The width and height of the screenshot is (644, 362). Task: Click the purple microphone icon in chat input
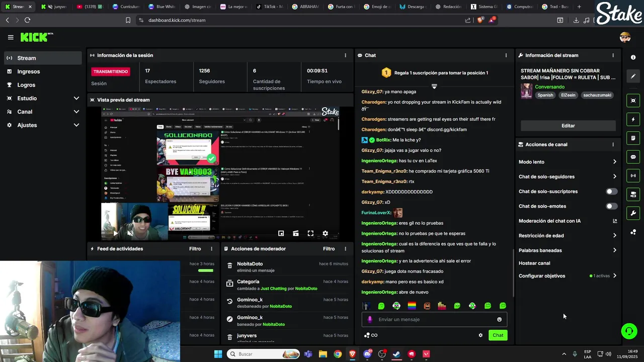point(370,319)
